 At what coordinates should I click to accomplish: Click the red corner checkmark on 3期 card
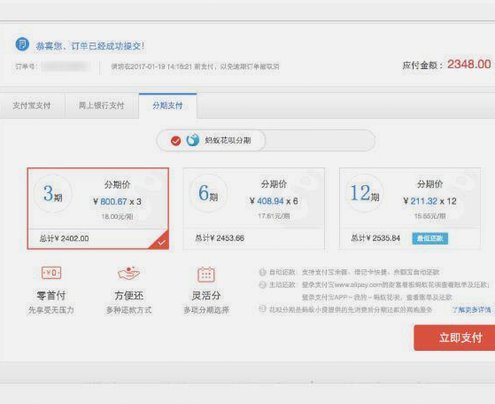click(161, 242)
